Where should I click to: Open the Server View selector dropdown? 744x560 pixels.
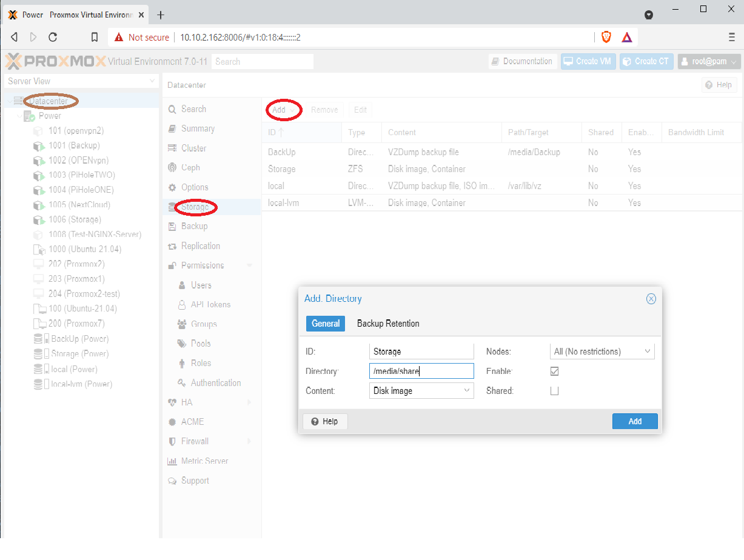point(152,81)
